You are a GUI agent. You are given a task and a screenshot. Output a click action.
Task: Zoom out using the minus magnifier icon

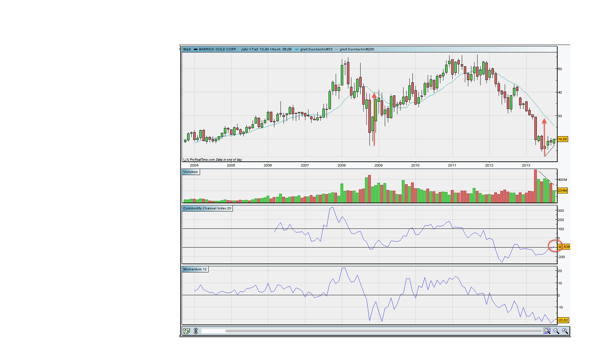[557, 331]
